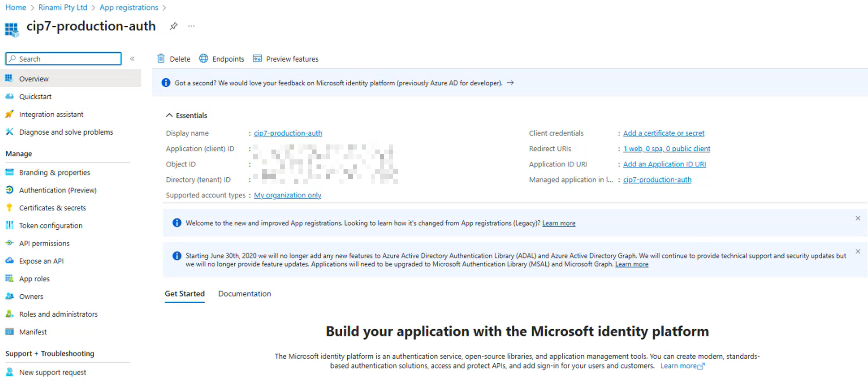Click Learn more in the welcome banner

559,223
